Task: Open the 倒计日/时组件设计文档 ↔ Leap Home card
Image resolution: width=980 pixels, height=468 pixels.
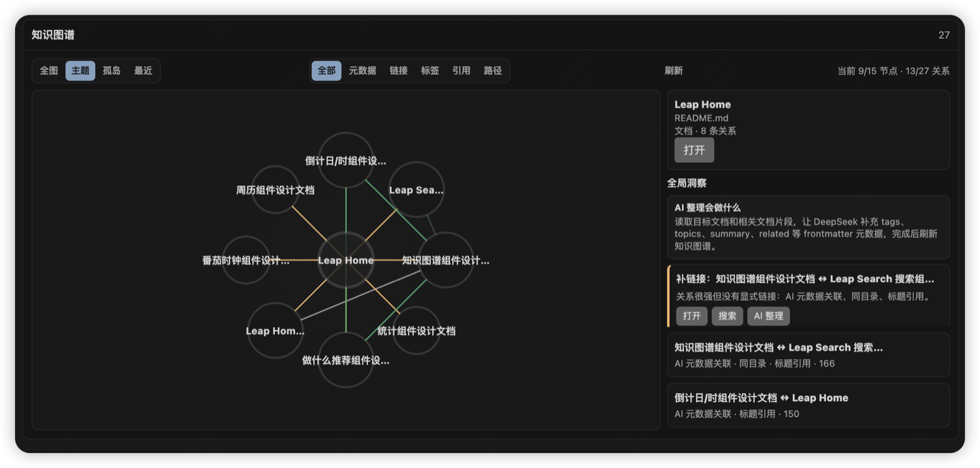Action: pos(808,405)
